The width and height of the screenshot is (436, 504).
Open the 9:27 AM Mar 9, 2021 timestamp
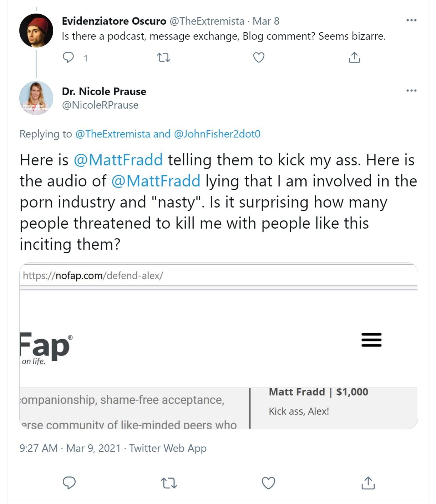[70, 448]
